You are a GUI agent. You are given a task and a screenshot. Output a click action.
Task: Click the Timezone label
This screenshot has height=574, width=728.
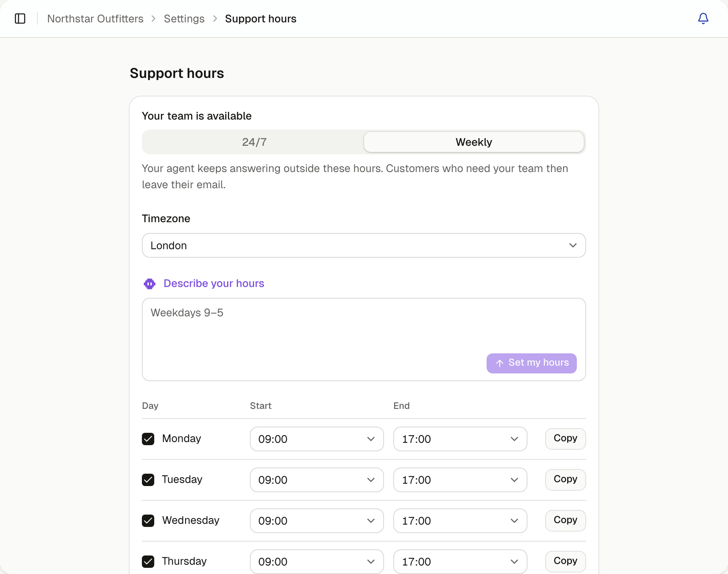tap(166, 219)
